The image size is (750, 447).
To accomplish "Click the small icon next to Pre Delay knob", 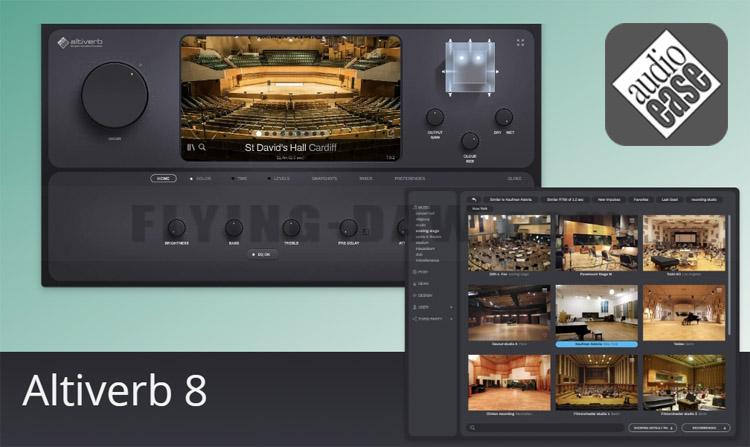I will (366, 232).
